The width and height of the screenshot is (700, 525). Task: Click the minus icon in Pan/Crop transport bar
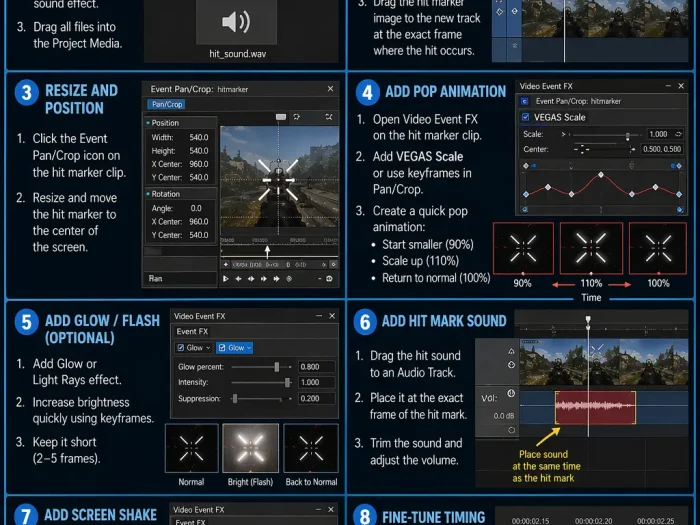tap(320, 279)
